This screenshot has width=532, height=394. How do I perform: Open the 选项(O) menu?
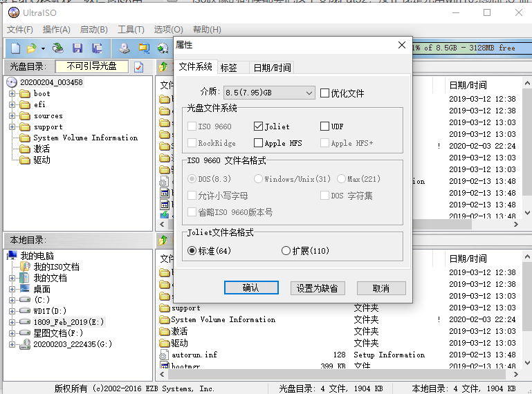click(x=168, y=30)
